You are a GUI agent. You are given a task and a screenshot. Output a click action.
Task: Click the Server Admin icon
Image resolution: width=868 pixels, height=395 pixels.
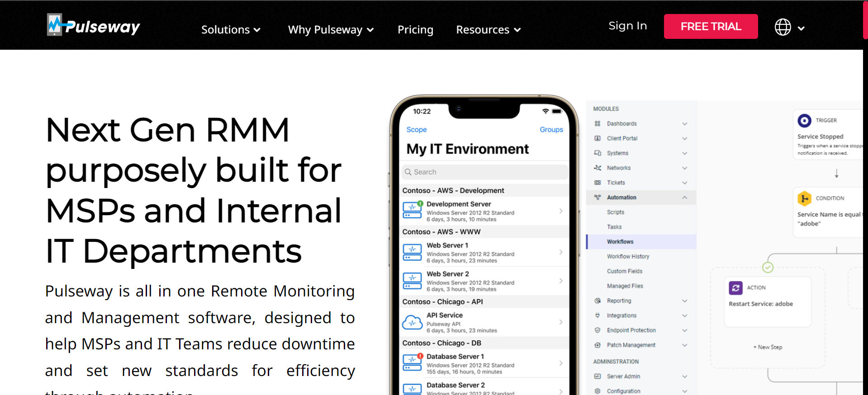(598, 376)
